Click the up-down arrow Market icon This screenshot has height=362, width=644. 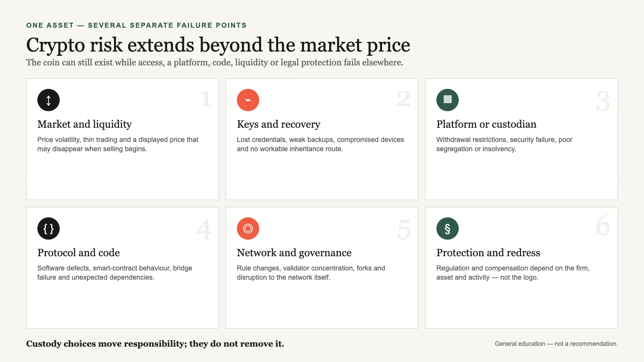pos(49,100)
